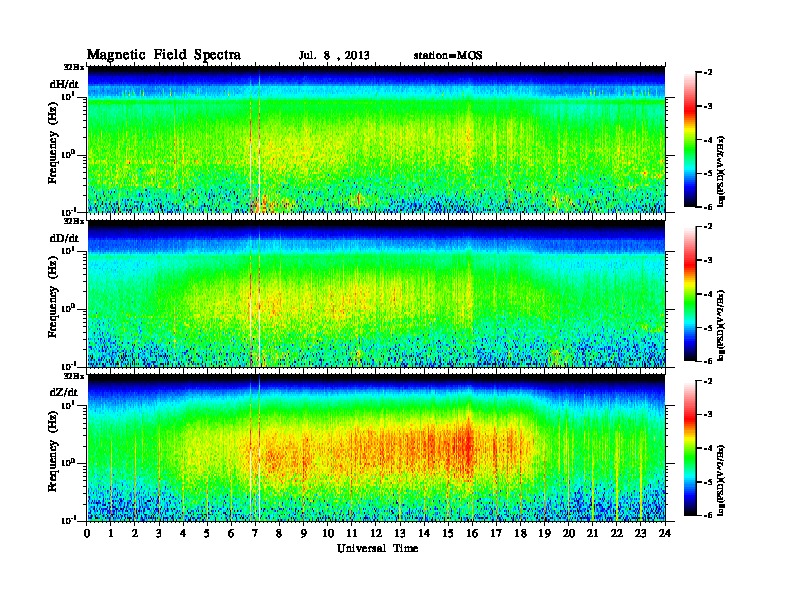Click the dZ/dt panel color scale bar
The height and width of the screenshot is (612, 792).
pyautogui.click(x=689, y=448)
